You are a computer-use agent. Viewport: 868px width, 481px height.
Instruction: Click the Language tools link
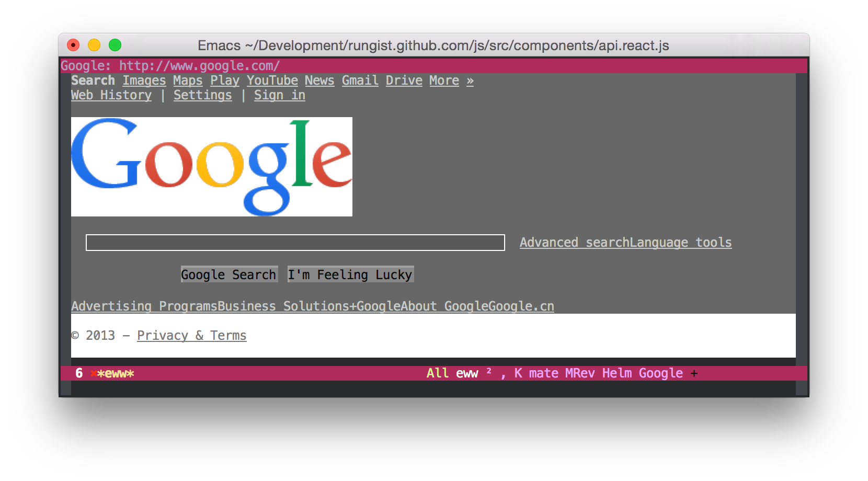tap(681, 243)
